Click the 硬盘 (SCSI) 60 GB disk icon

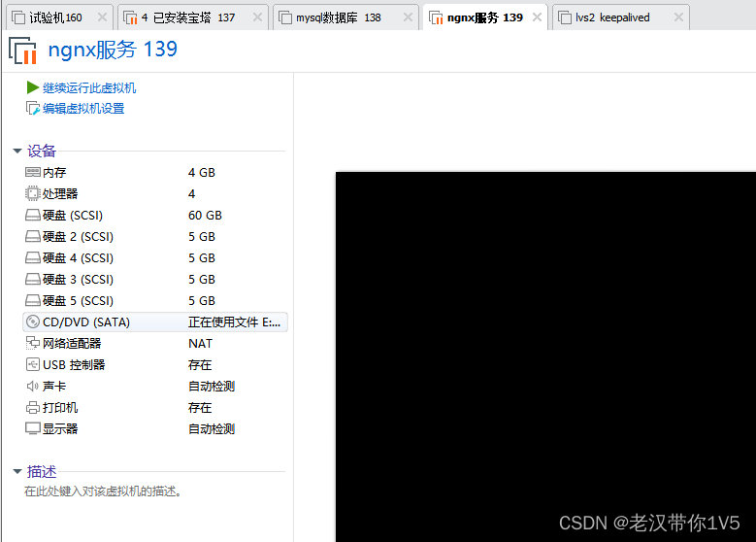coord(33,215)
